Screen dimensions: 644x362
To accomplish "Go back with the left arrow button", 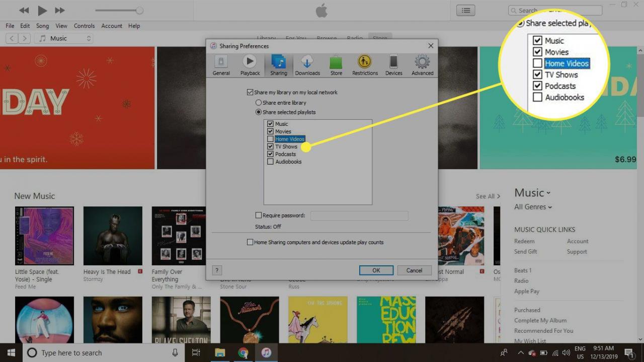I will coord(13,38).
